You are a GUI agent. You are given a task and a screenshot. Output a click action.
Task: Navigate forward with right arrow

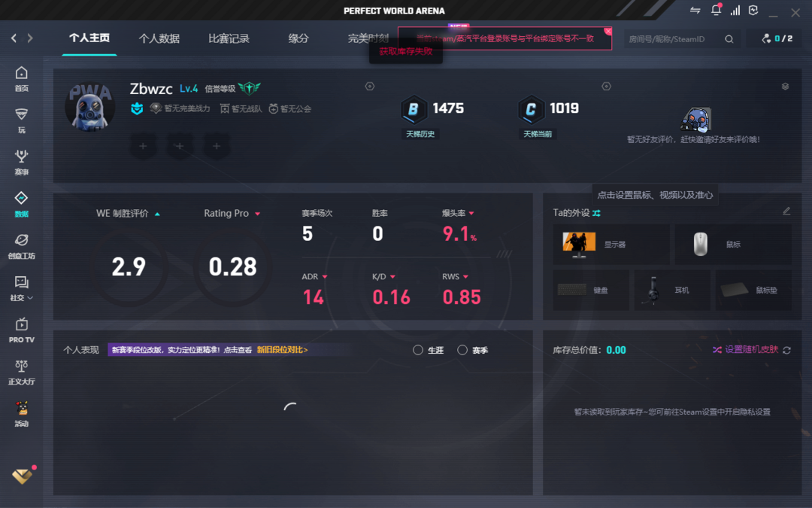pos(30,38)
